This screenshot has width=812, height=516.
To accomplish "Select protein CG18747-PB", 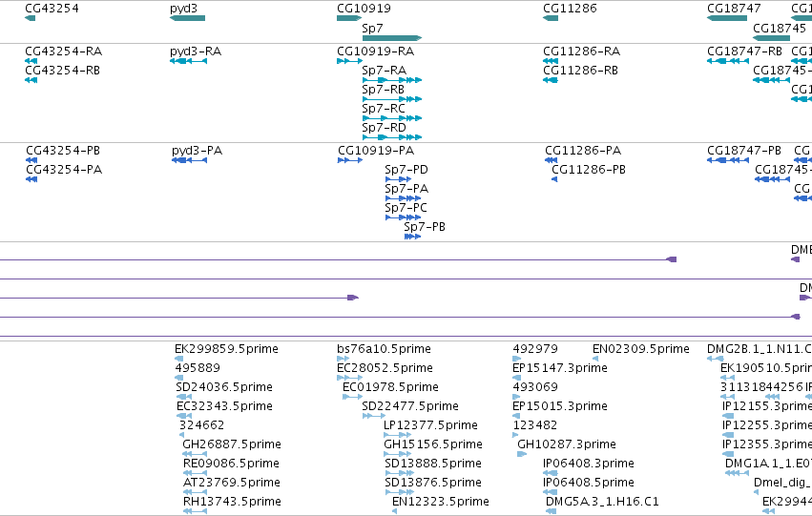I will (x=744, y=151).
